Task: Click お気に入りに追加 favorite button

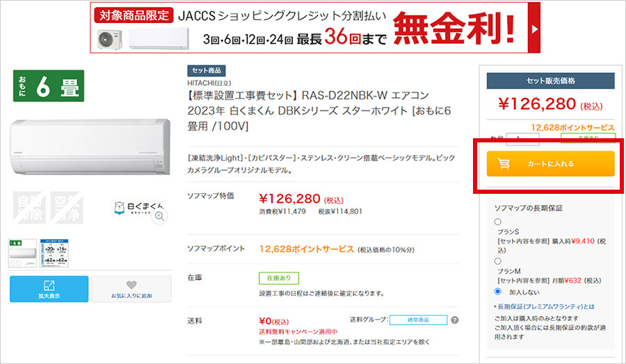Action: [131, 289]
